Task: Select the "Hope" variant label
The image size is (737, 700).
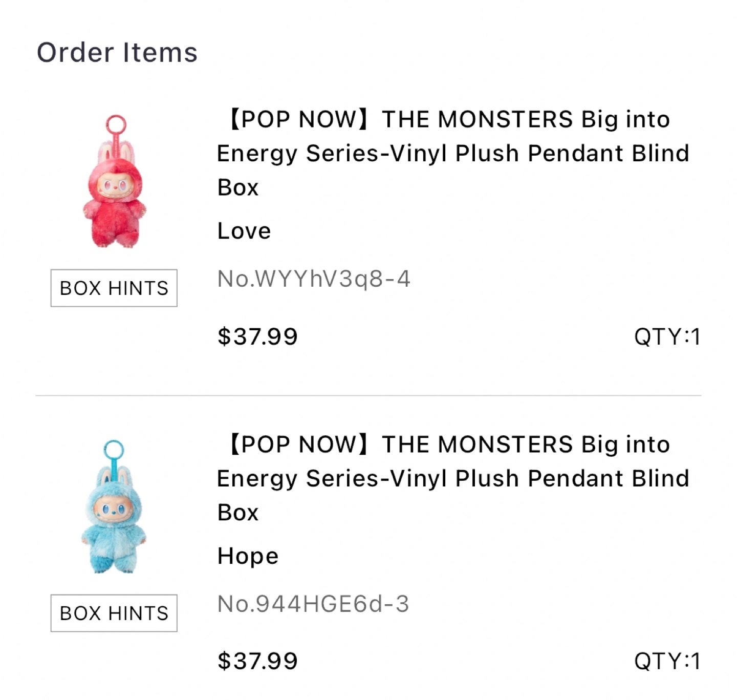Action: click(x=248, y=556)
